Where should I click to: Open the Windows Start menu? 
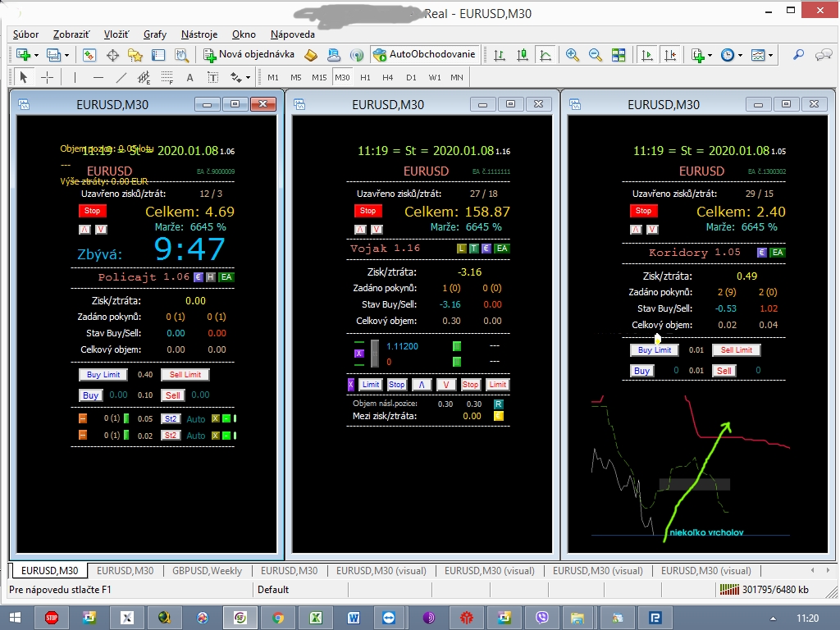click(15, 618)
